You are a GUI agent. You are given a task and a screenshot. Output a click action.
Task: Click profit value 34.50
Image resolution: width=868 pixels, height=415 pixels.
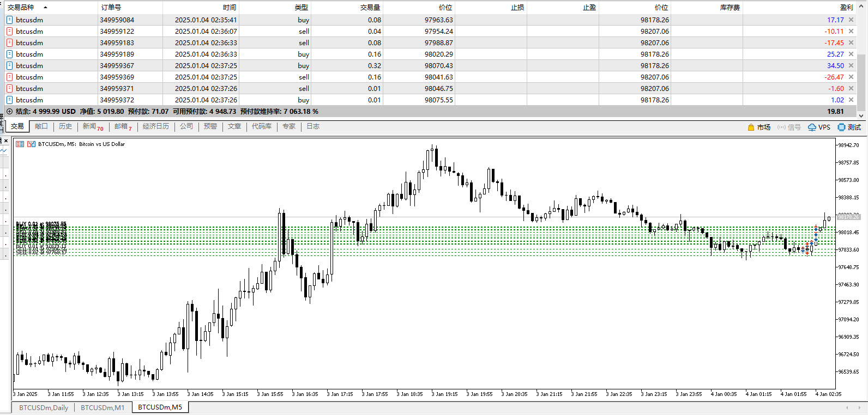(835, 65)
